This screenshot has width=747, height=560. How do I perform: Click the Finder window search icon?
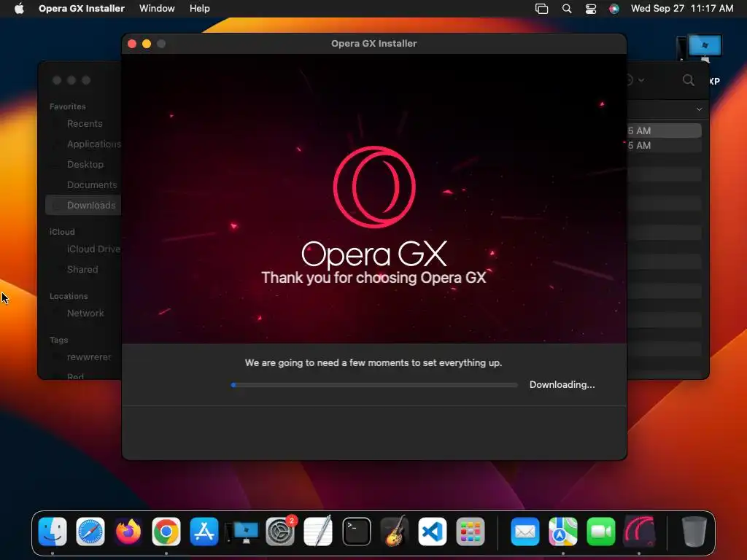[x=688, y=80]
